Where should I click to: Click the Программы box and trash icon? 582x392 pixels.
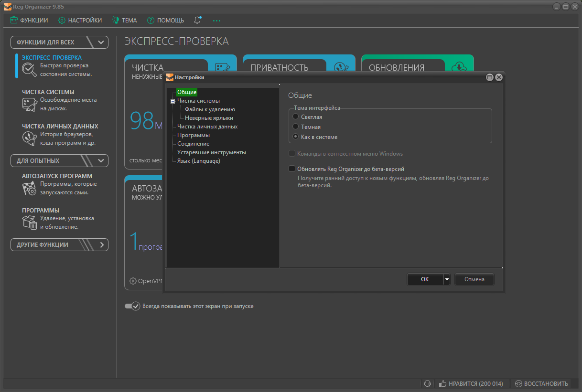coord(30,222)
